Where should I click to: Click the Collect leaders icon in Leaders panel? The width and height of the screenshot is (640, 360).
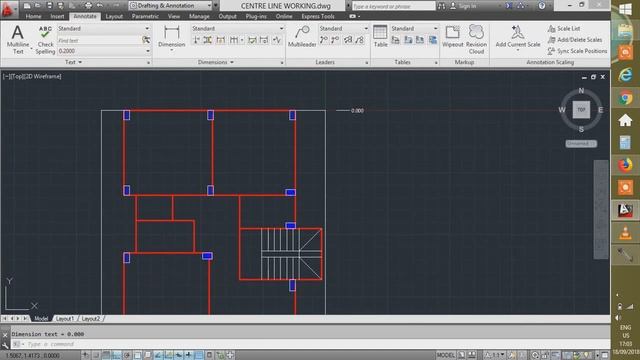click(360, 40)
